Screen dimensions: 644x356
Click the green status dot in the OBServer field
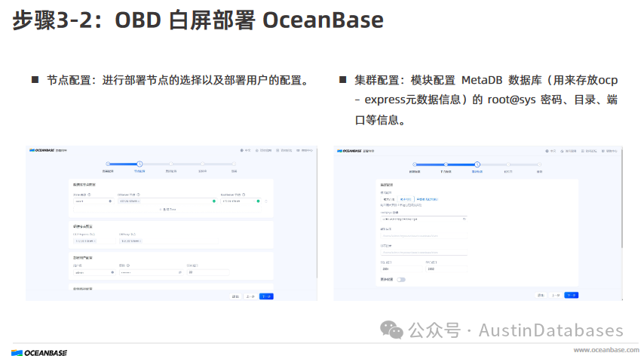[214, 201]
